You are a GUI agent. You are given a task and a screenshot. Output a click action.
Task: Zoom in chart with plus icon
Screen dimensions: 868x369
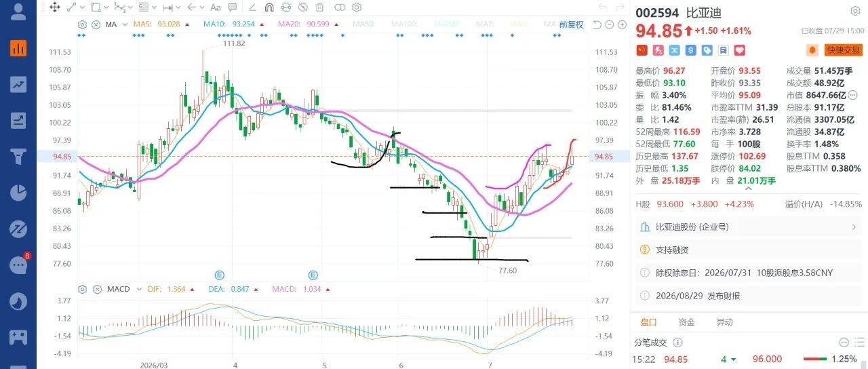click(x=621, y=24)
